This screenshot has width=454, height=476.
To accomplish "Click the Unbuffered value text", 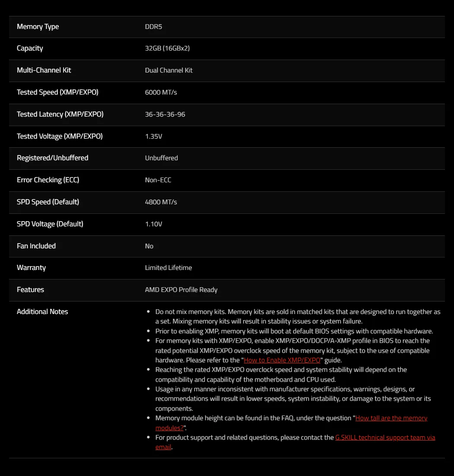I will 161,158.
